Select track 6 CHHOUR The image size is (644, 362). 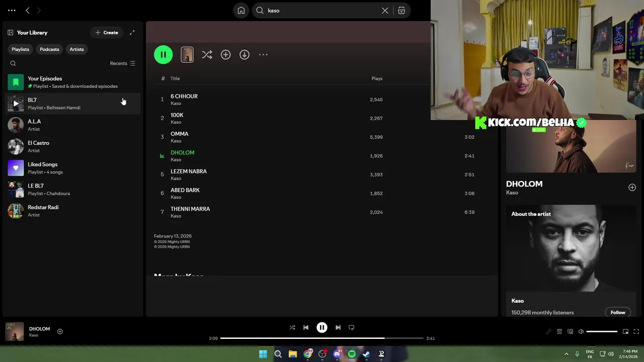pos(184,96)
